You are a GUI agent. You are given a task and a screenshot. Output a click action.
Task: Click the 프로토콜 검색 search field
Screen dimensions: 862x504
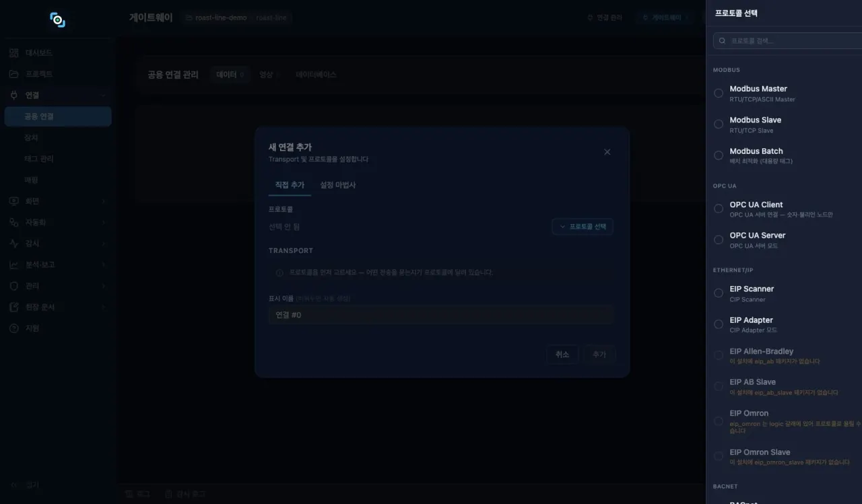coord(788,41)
